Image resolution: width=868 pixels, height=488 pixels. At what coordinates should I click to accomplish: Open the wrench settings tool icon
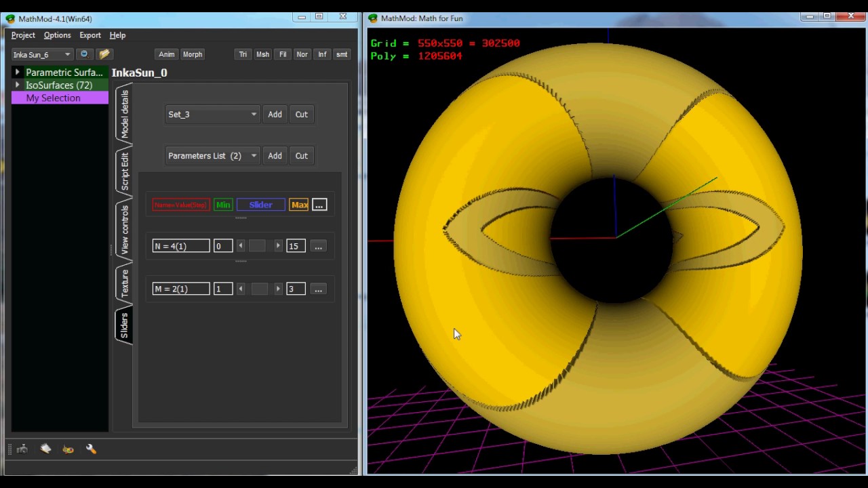(x=91, y=449)
